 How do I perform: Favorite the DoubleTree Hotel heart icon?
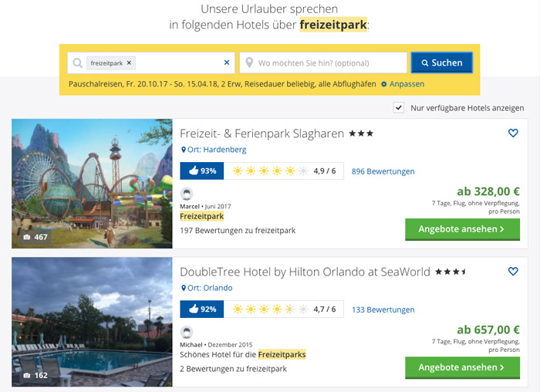pyautogui.click(x=513, y=272)
